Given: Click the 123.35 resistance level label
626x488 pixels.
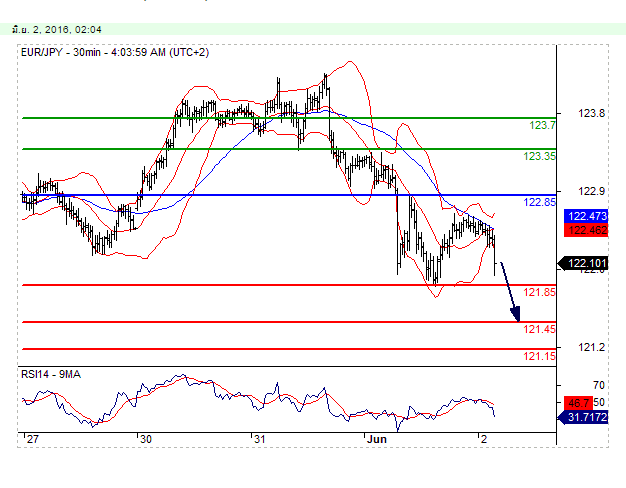Looking at the screenshot, I should [x=539, y=156].
